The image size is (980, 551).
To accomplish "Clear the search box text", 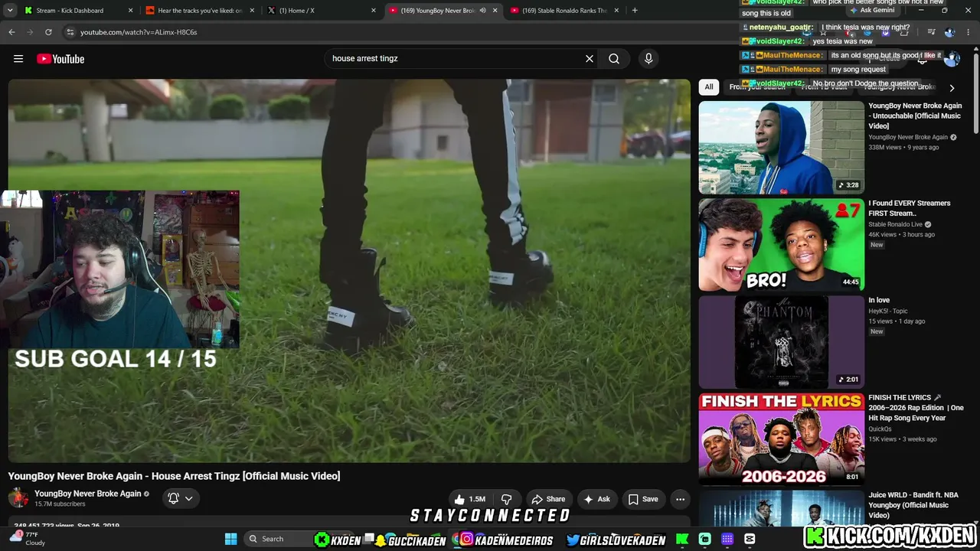I will (590, 59).
